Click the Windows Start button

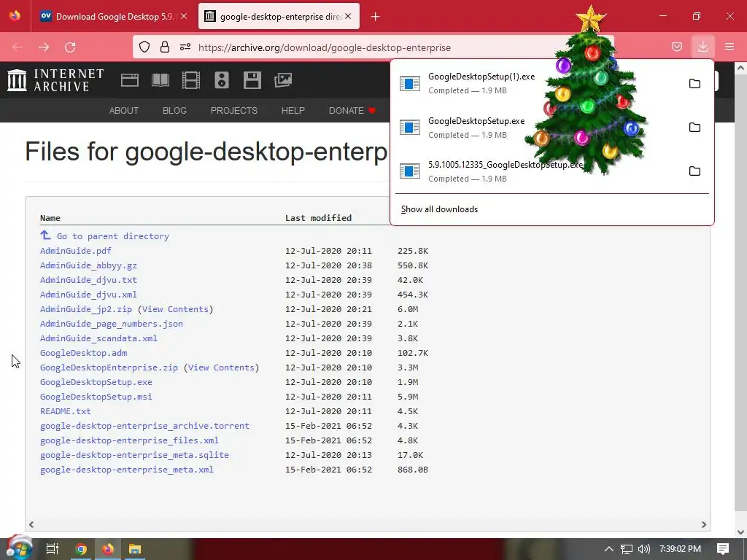click(x=19, y=548)
